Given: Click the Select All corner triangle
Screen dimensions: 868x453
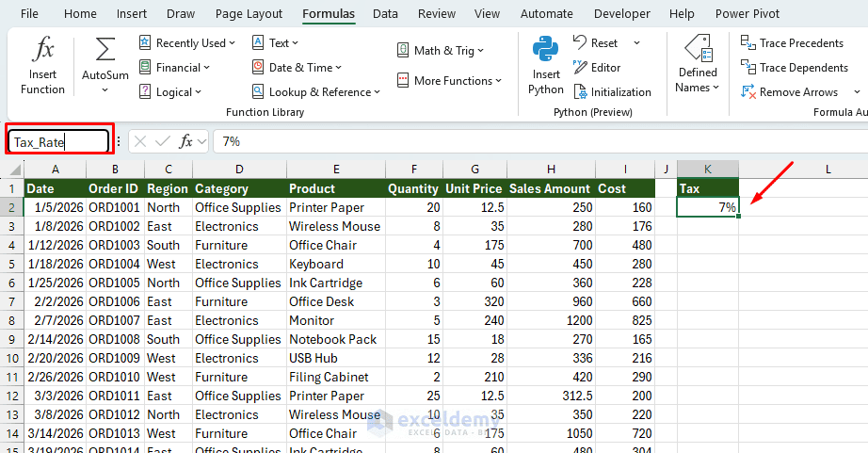Looking at the screenshot, I should 15,170.
